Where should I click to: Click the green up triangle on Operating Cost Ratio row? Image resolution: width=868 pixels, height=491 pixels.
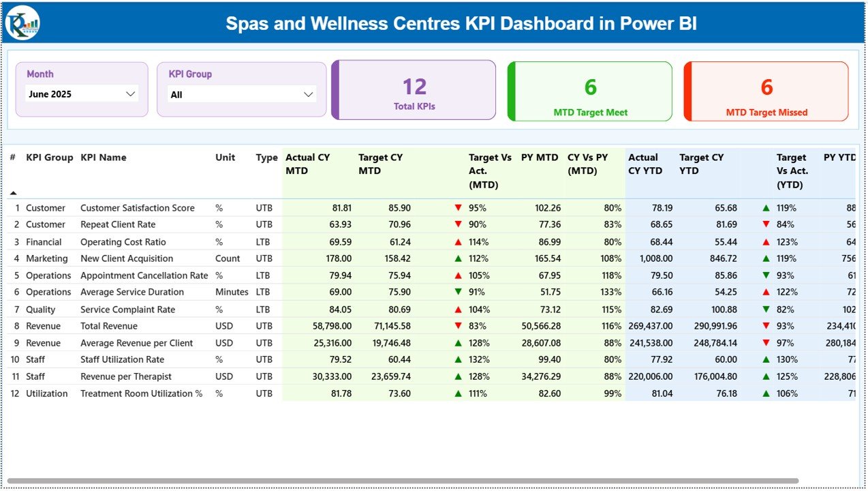pyautogui.click(x=458, y=241)
